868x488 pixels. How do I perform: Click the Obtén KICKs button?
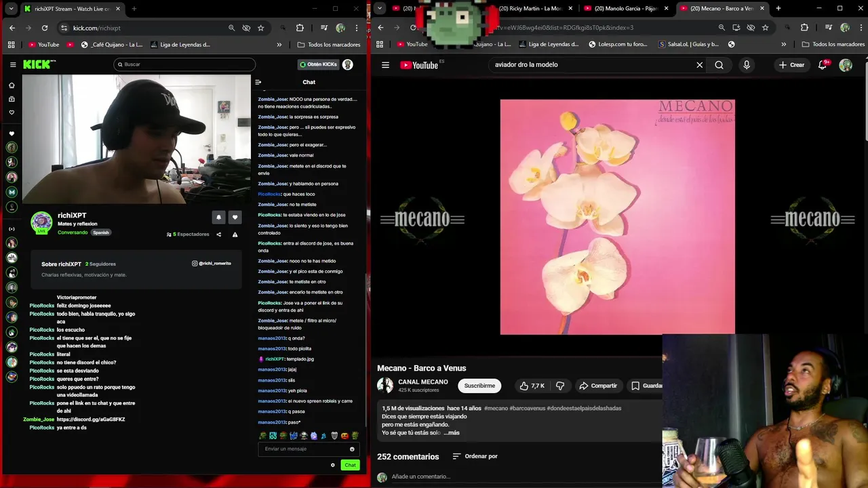click(x=318, y=64)
